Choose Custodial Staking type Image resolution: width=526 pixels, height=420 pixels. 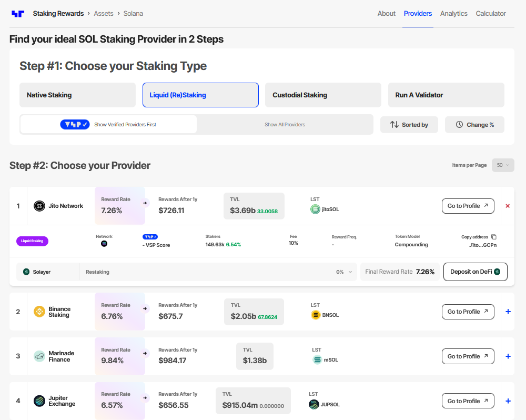(323, 95)
